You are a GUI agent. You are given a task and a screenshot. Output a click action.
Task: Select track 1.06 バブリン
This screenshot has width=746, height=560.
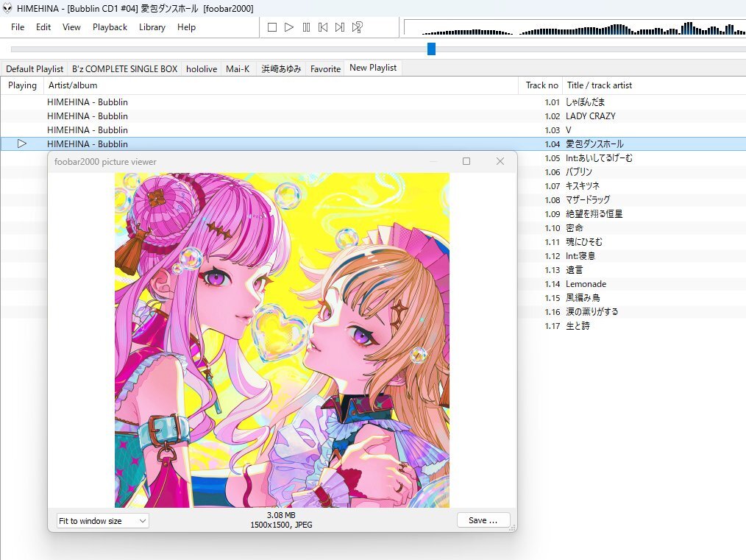[632, 171]
